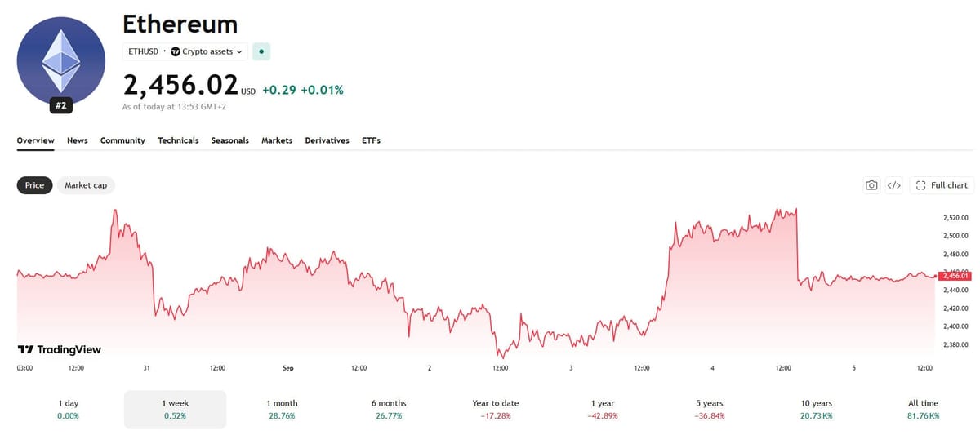Select the All time range

coord(924,409)
